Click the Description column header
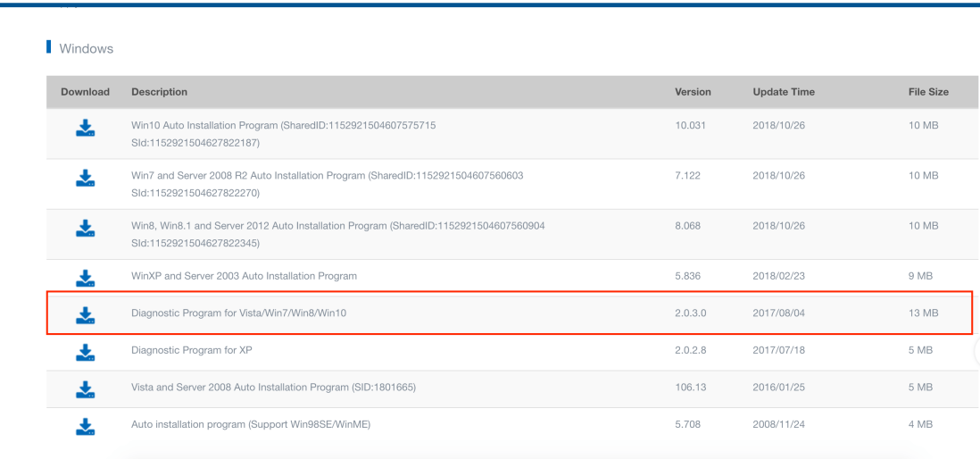The height and width of the screenshot is (459, 980). click(x=159, y=92)
